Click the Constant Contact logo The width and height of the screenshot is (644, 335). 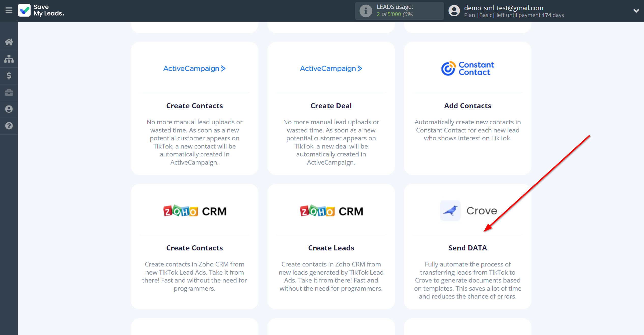tap(468, 69)
